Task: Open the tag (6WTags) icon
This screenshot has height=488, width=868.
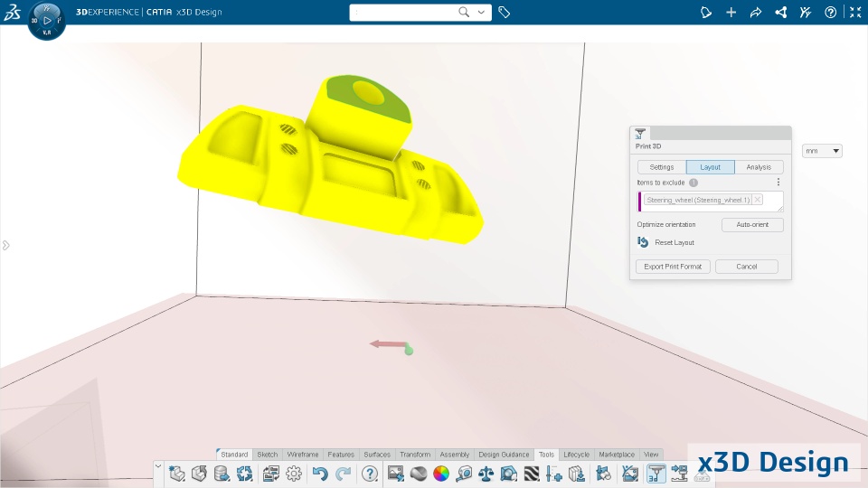Action: click(504, 12)
